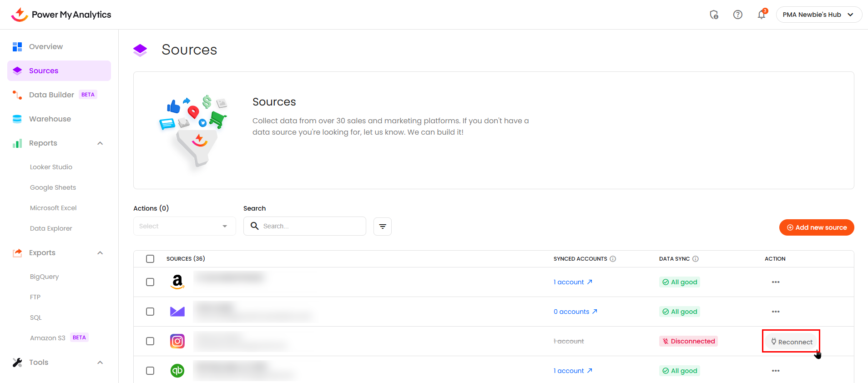Open three-dot action menu for Amazon row
This screenshot has width=868, height=383.
(775, 282)
